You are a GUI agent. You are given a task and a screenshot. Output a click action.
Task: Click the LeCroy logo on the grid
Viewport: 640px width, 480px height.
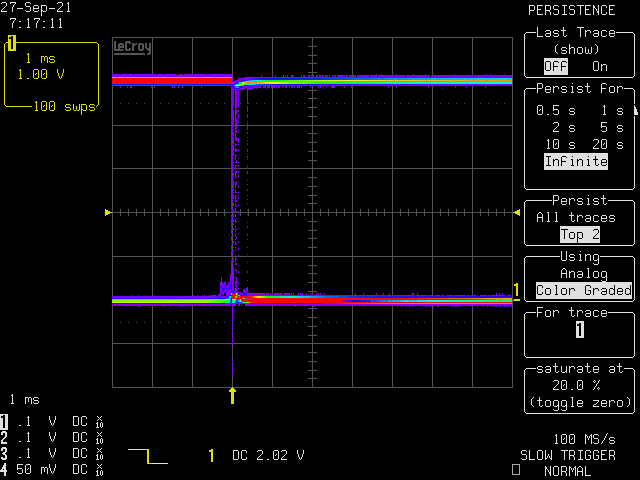click(132, 46)
